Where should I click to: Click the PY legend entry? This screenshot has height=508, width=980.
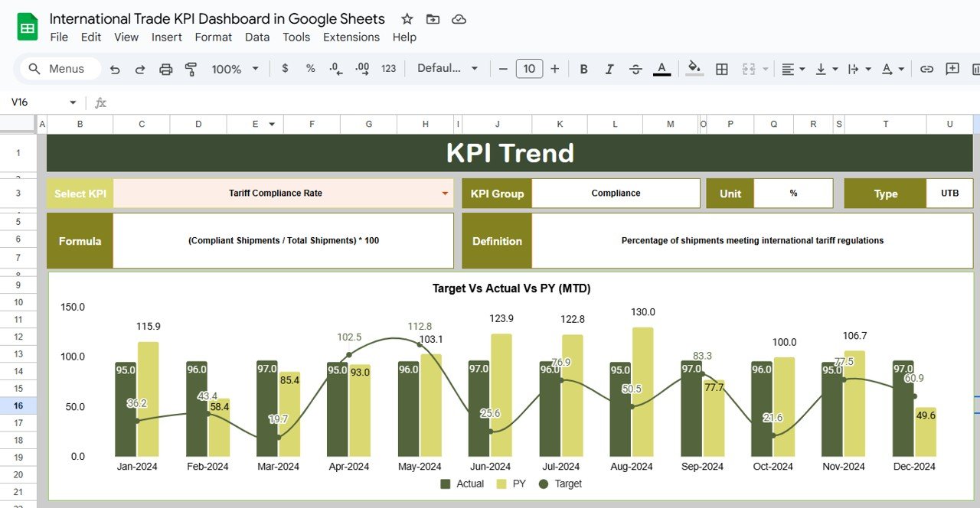(x=511, y=484)
